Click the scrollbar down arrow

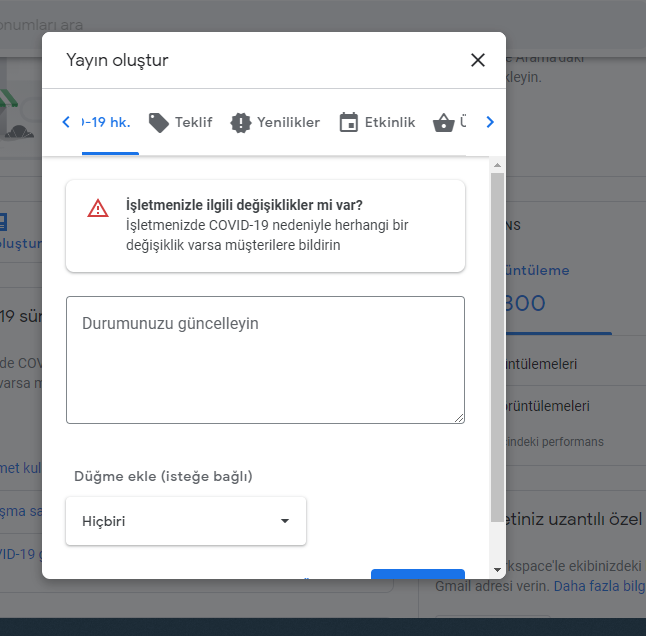497,570
